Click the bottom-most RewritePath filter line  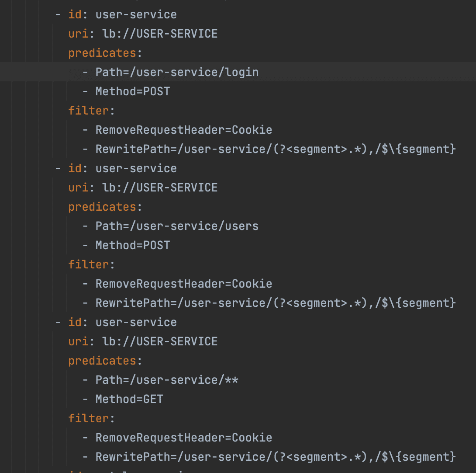pyautogui.click(x=275, y=457)
